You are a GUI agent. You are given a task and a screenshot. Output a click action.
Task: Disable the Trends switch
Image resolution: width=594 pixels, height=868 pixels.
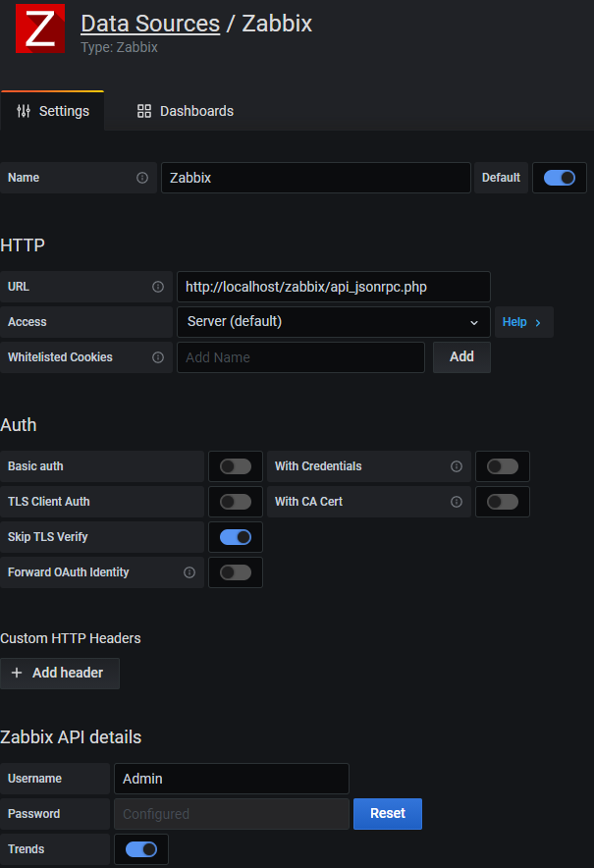tap(141, 849)
